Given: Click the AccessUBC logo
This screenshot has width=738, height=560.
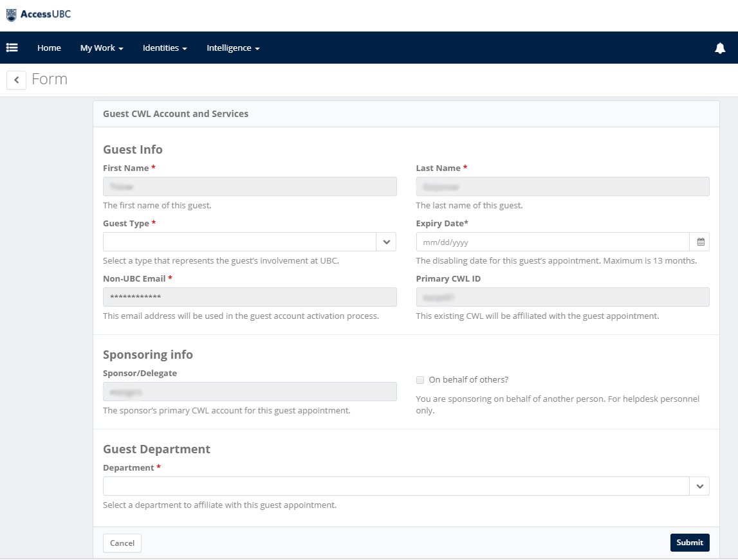Looking at the screenshot, I should 39,14.
